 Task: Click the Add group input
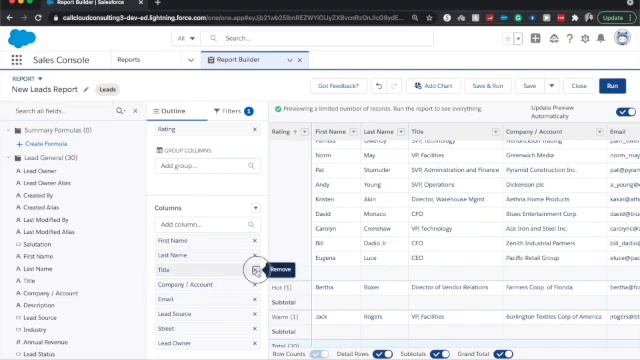207,166
